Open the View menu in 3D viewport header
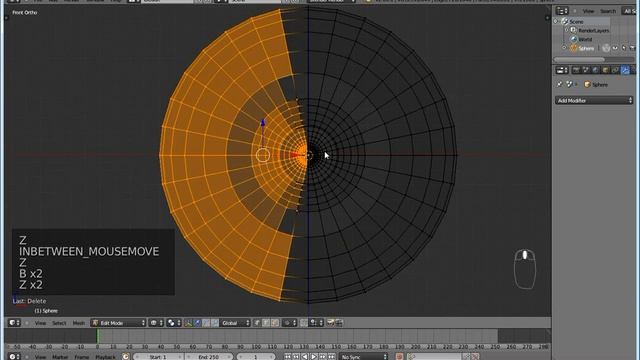 click(x=40, y=323)
